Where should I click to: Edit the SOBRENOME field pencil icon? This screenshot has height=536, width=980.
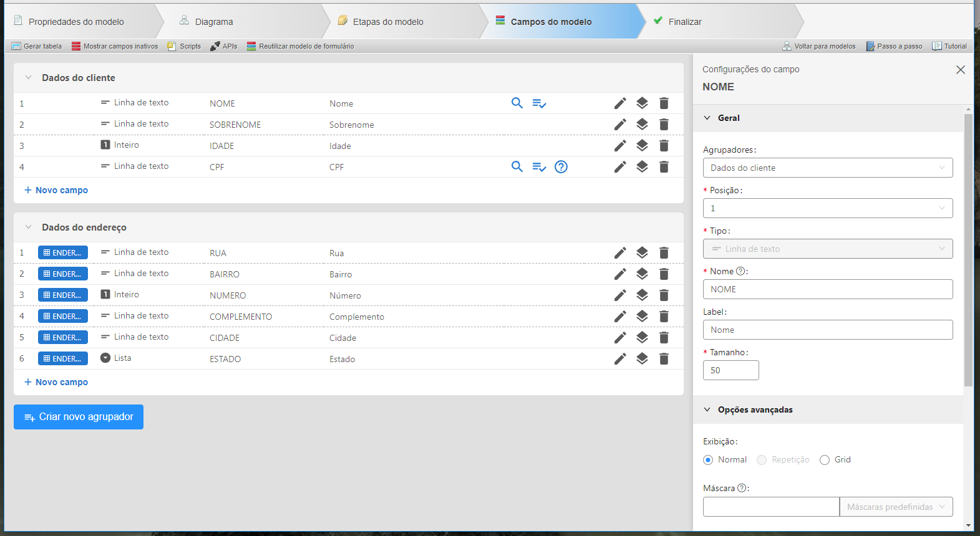pos(620,125)
